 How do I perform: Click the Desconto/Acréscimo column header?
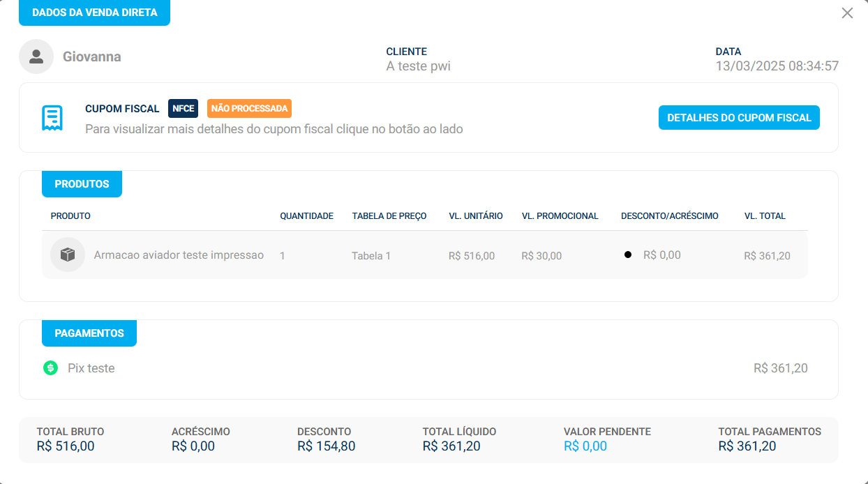pos(669,216)
